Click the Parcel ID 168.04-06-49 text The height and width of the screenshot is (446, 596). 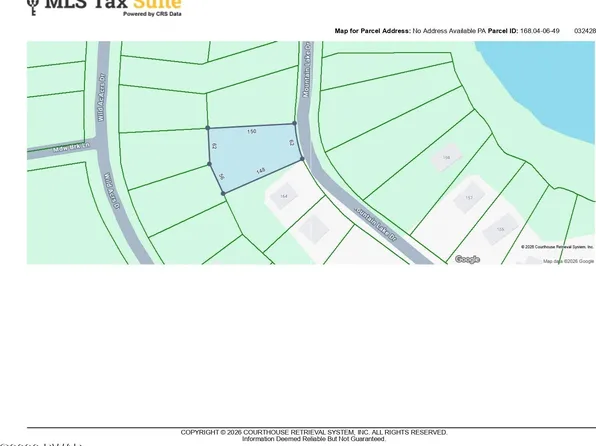point(523,31)
